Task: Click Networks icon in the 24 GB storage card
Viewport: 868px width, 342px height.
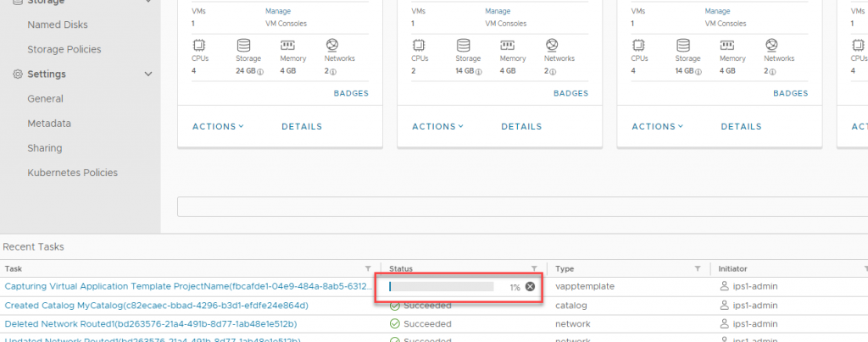Action: (332, 45)
